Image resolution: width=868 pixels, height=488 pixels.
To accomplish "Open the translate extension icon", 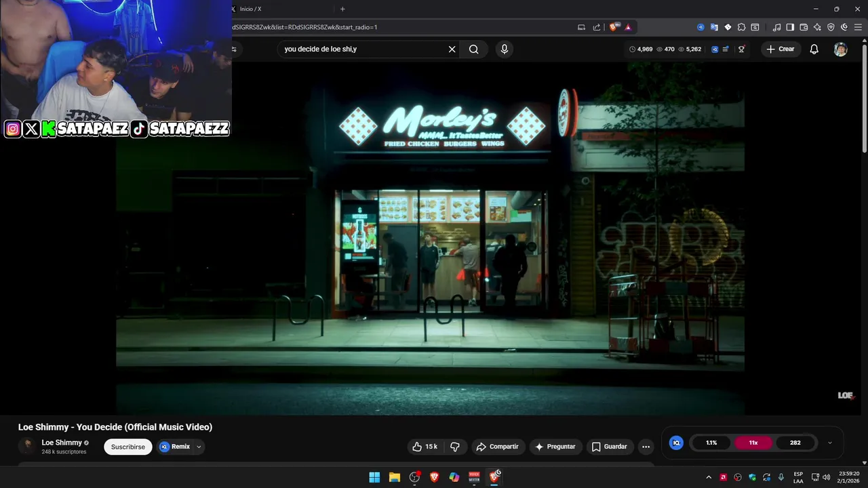I will click(714, 27).
